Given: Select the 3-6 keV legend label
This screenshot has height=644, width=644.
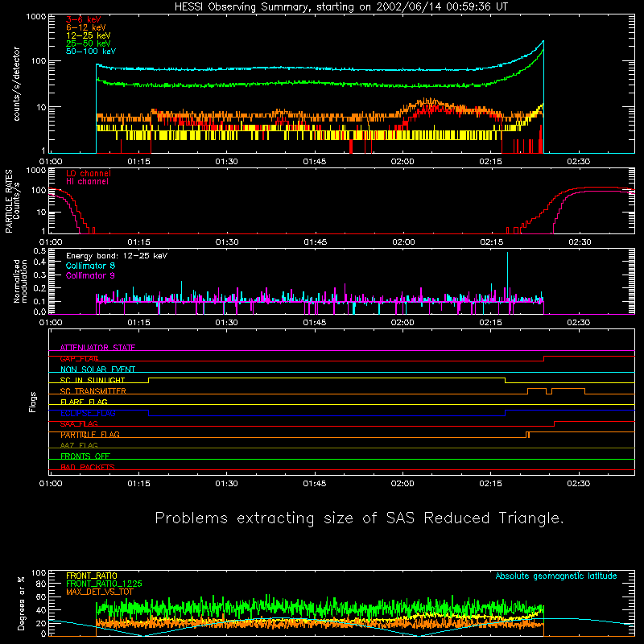Looking at the screenshot, I should pyautogui.click(x=84, y=19).
